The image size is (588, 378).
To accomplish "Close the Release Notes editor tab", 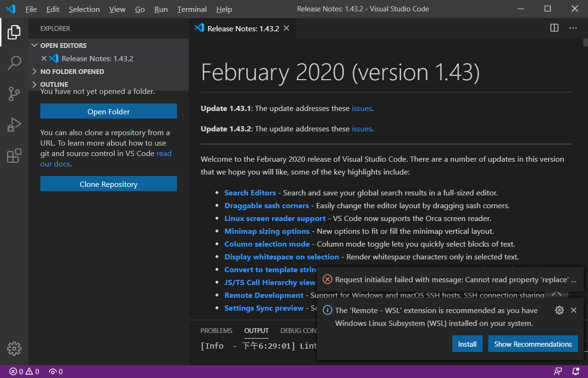I will click(x=286, y=28).
